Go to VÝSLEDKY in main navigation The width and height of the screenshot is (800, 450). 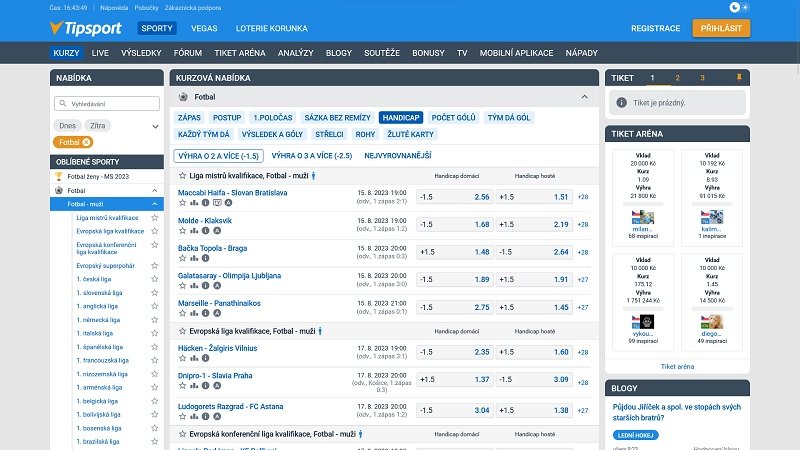tap(141, 53)
